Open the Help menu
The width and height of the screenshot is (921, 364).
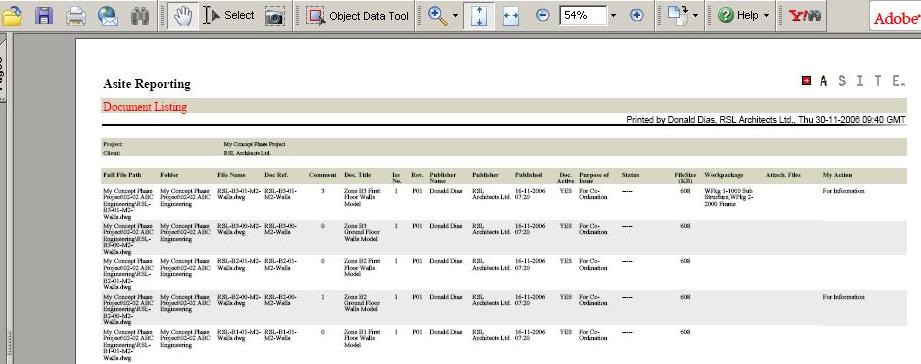tap(744, 16)
